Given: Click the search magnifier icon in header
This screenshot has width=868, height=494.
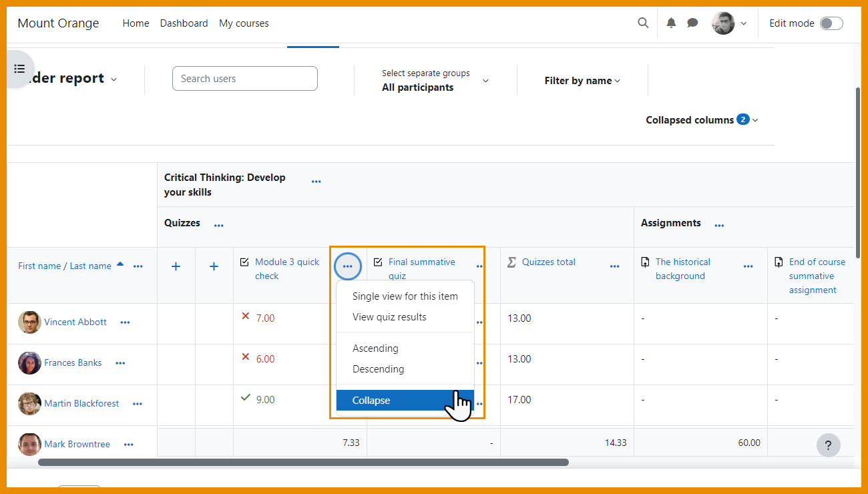Looking at the screenshot, I should 643,23.
